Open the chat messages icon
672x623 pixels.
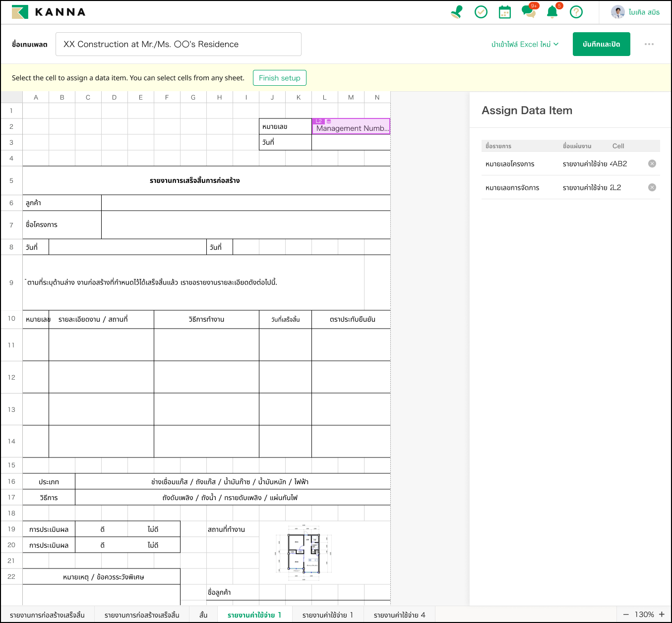(528, 12)
